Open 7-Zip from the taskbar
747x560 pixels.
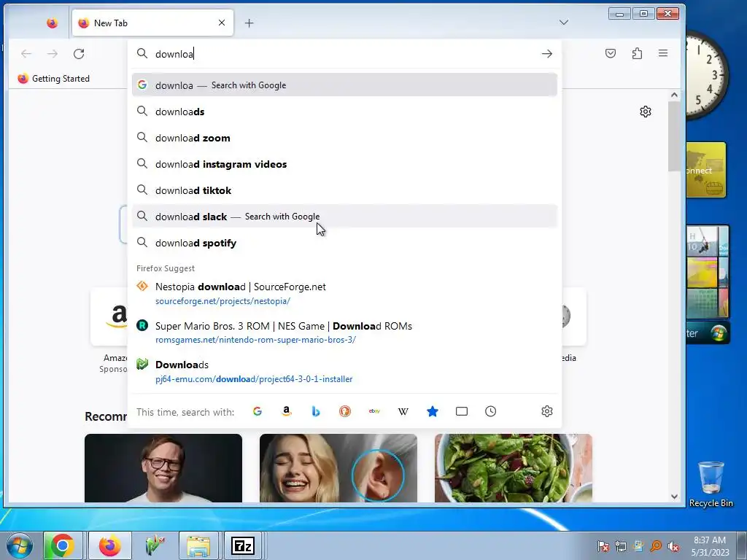pyautogui.click(x=242, y=545)
